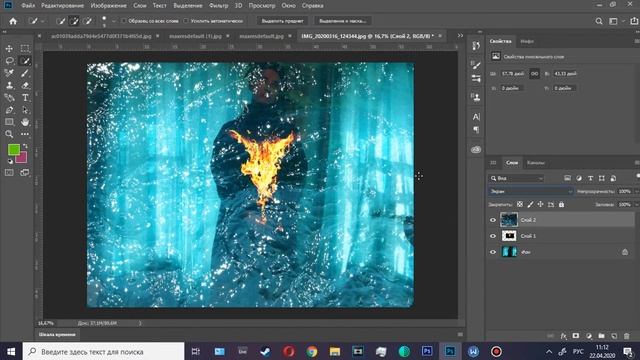Choose the Add to selection brush mode
640x360 pixels.
74,21
